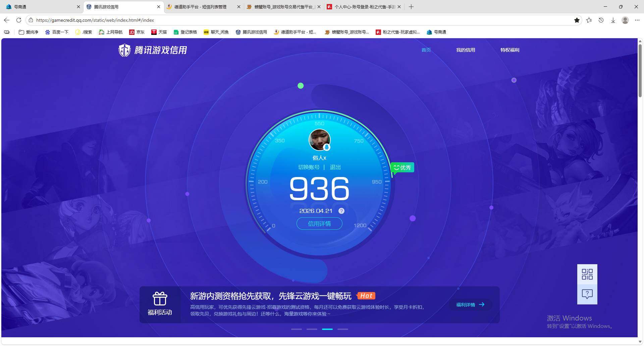This screenshot has width=644, height=346.
Task: Open the favorites list icon
Action: click(x=589, y=20)
